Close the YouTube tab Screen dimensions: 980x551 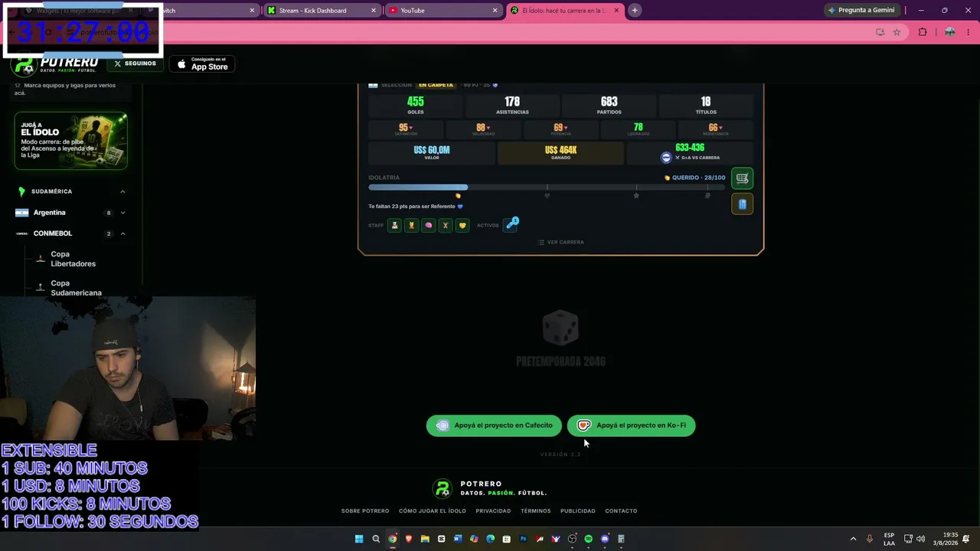pyautogui.click(x=495, y=11)
